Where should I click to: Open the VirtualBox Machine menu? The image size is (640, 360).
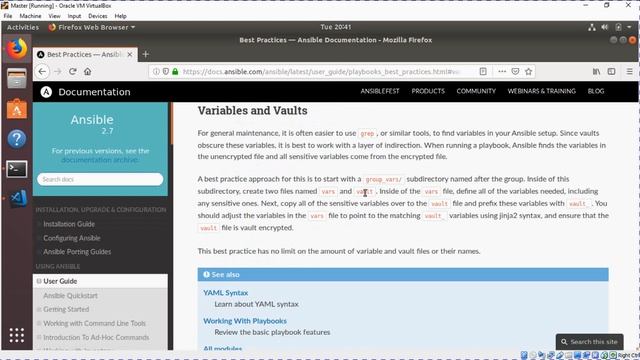click(x=30, y=16)
